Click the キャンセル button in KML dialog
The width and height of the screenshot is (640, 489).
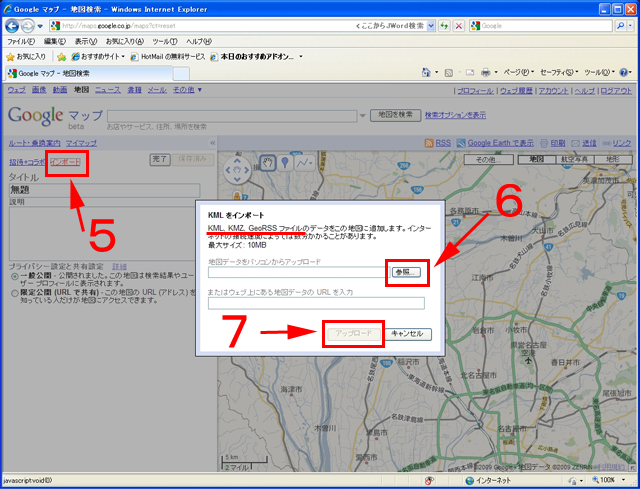[408, 334]
